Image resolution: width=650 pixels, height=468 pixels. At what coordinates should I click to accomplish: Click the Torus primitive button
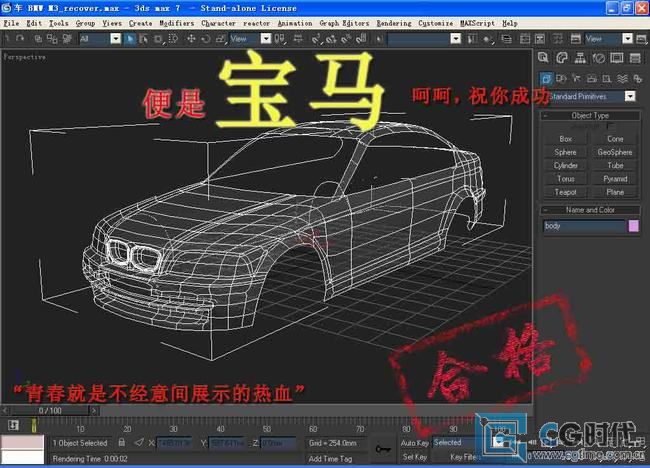tap(565, 179)
